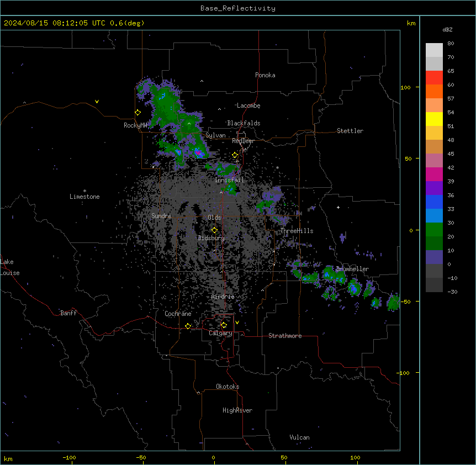Image resolution: width=476 pixels, height=465 pixels.
Task: Select the slate 0-10 dBZ legend swatch
Action: [434, 257]
